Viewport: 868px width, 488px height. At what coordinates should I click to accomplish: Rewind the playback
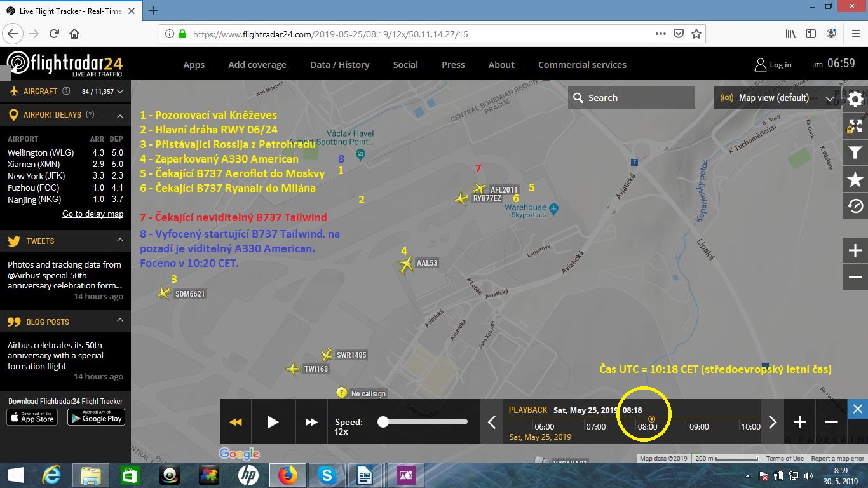coord(236,422)
